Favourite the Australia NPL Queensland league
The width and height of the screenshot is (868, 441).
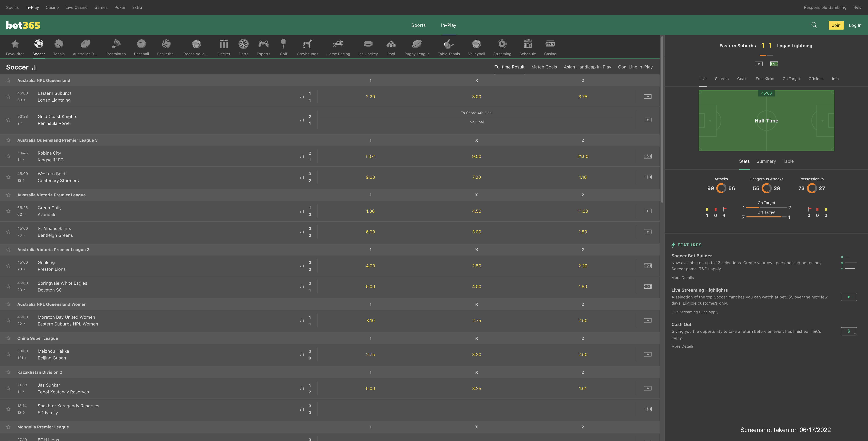coord(8,81)
